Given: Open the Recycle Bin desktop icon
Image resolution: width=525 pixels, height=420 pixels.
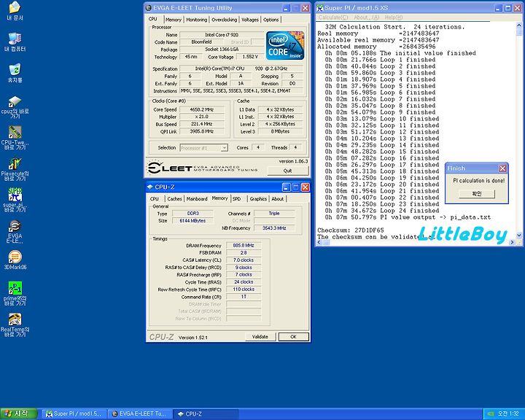Looking at the screenshot, I should click(15, 73).
